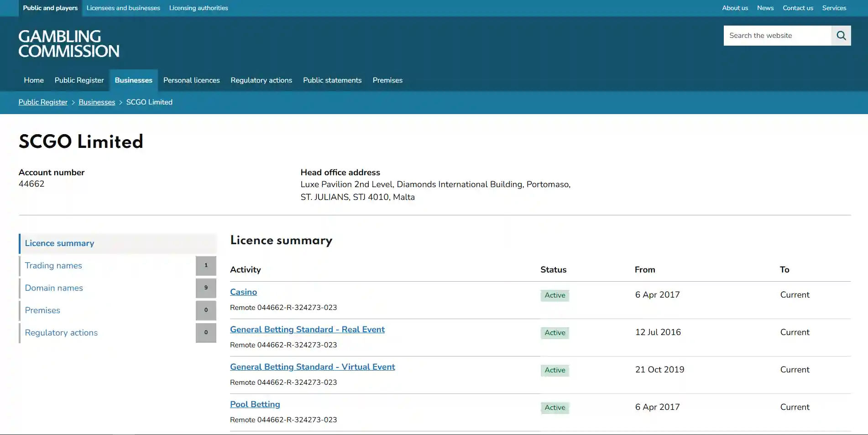Go to About us page

735,8
